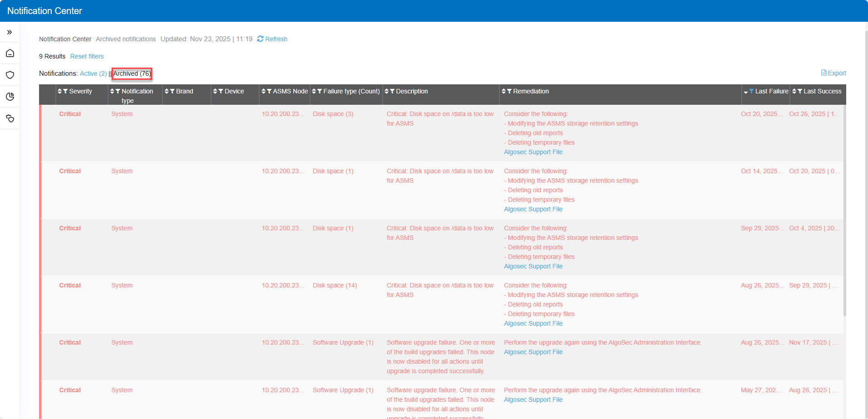Image resolution: width=868 pixels, height=419 pixels.
Task: Open filter dropdown for Failure type (Count)
Action: [x=320, y=92]
